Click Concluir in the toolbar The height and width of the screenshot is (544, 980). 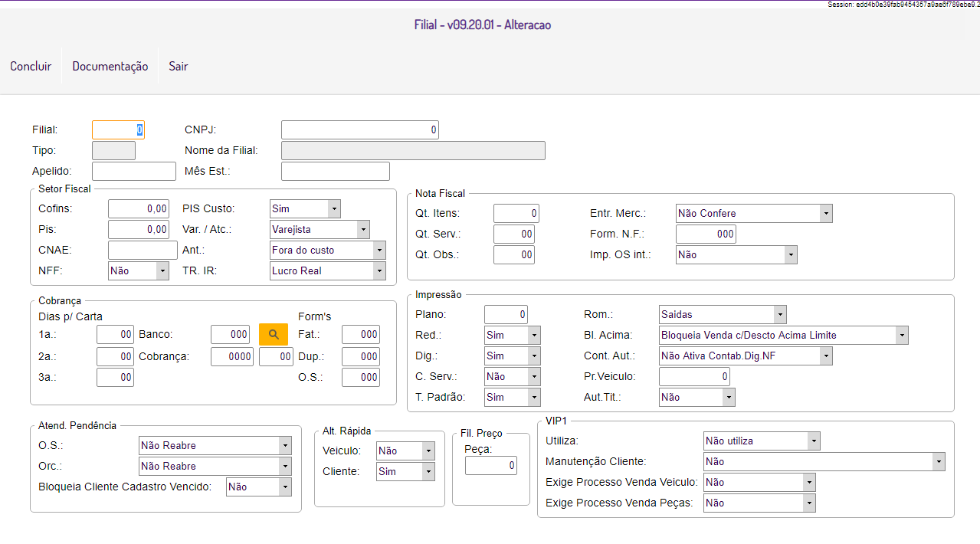(x=31, y=66)
